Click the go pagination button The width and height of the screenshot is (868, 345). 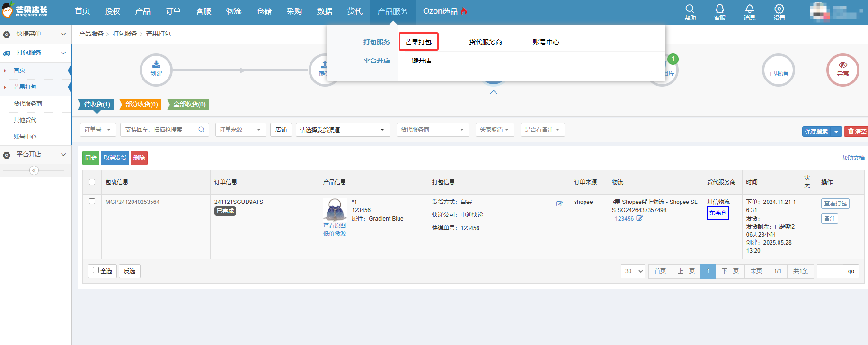coord(851,271)
